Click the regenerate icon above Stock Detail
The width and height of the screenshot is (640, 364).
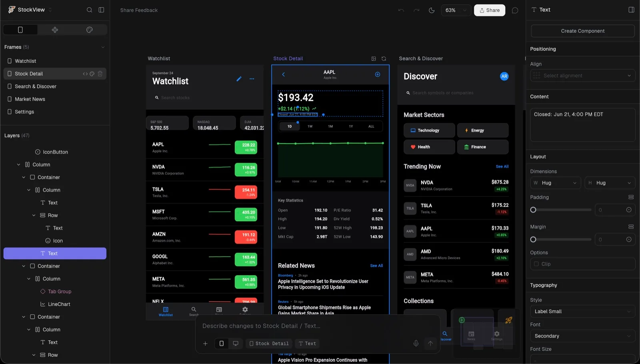click(384, 59)
